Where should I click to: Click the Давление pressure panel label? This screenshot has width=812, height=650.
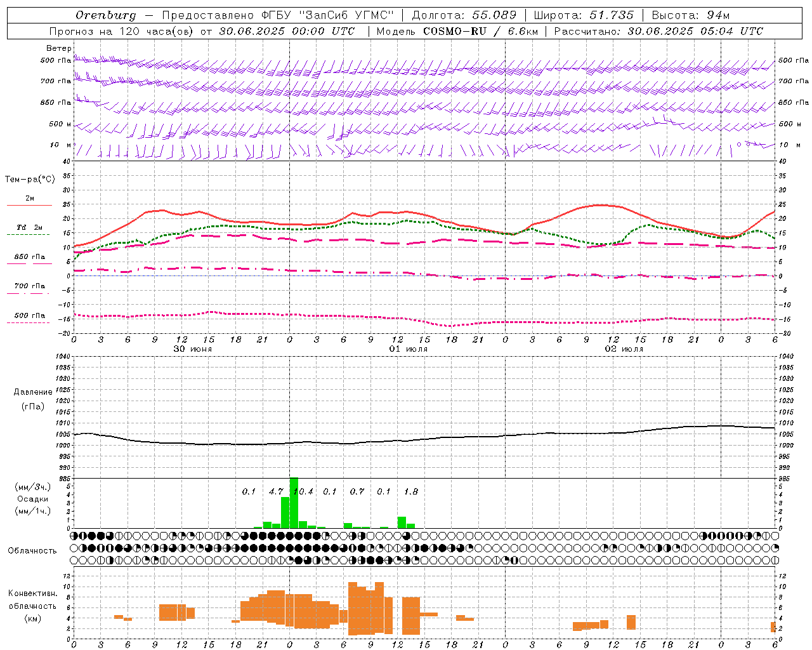33,392
